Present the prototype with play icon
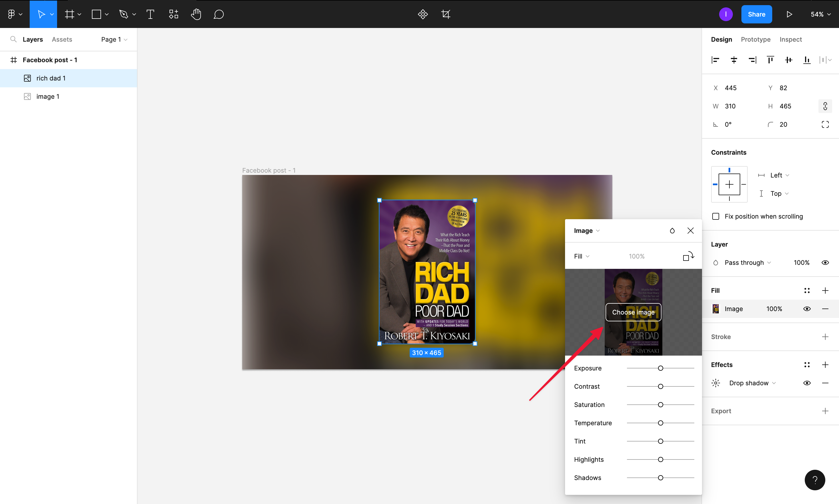This screenshot has height=504, width=839. 789,14
